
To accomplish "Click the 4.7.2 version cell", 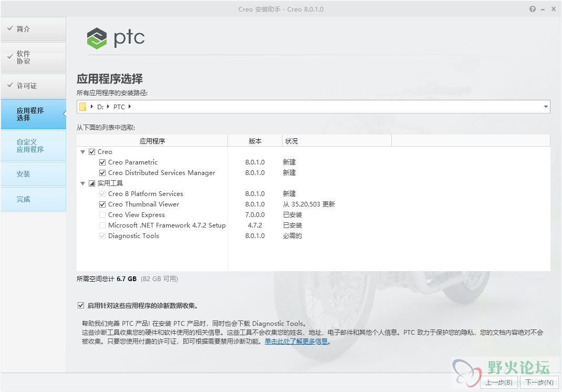I will [255, 225].
